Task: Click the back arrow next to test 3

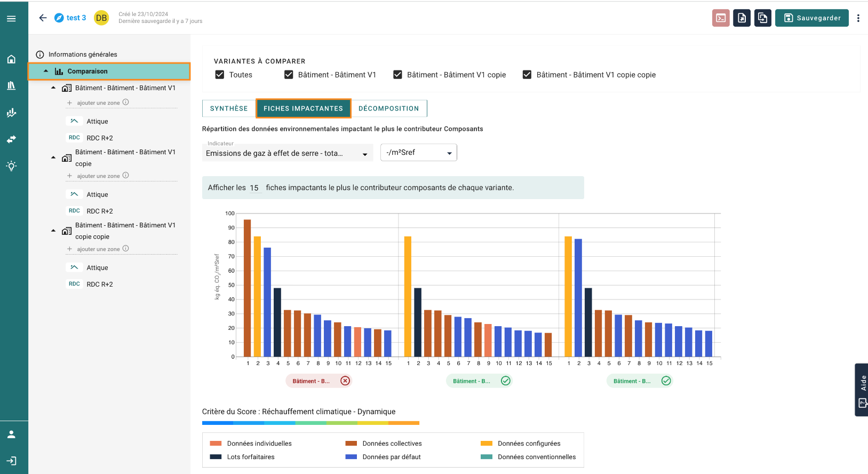Action: [x=43, y=18]
